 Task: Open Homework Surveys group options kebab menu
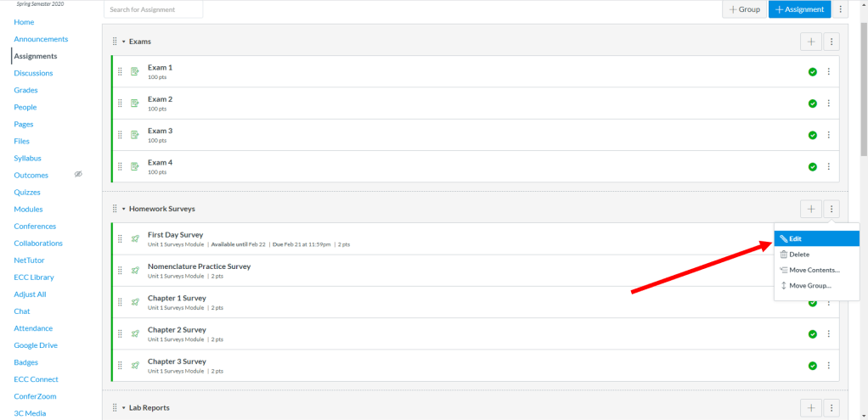(831, 209)
